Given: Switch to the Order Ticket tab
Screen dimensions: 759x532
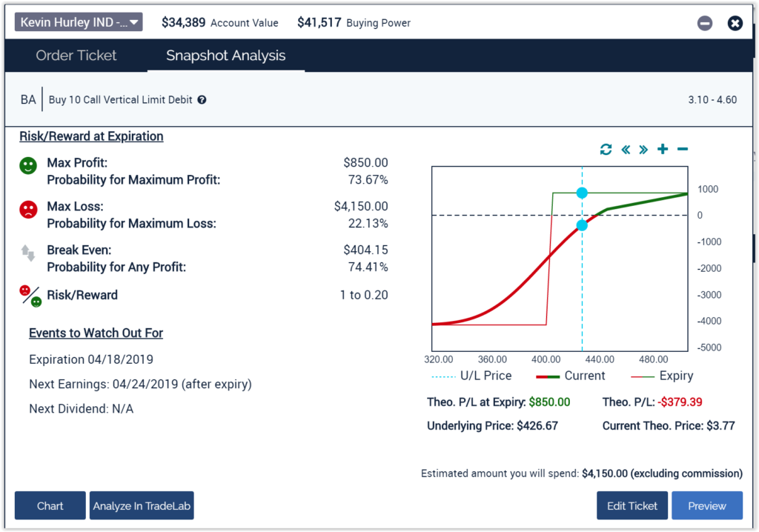Looking at the screenshot, I should (76, 56).
